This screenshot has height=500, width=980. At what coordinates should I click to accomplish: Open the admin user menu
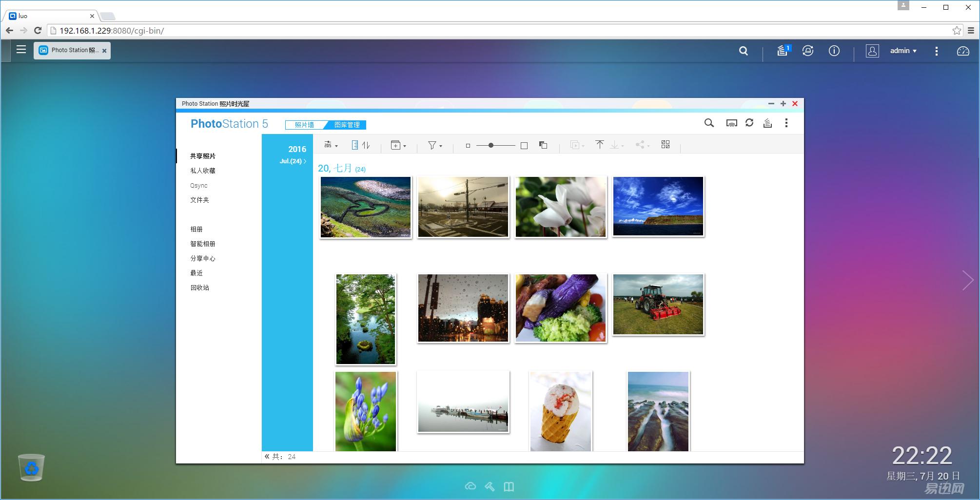pyautogui.click(x=902, y=51)
